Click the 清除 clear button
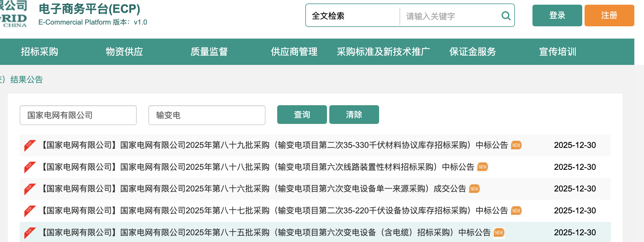This screenshot has height=242, width=644. (x=354, y=115)
